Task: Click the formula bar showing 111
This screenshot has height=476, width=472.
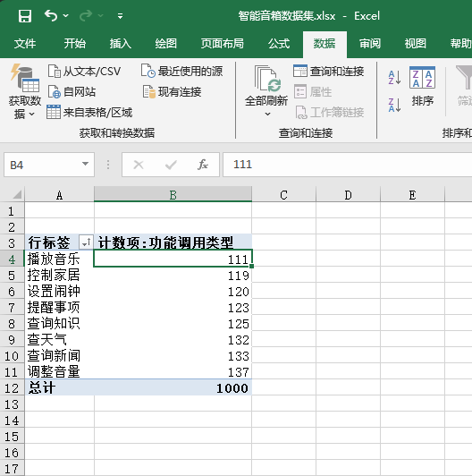Action: (x=348, y=165)
